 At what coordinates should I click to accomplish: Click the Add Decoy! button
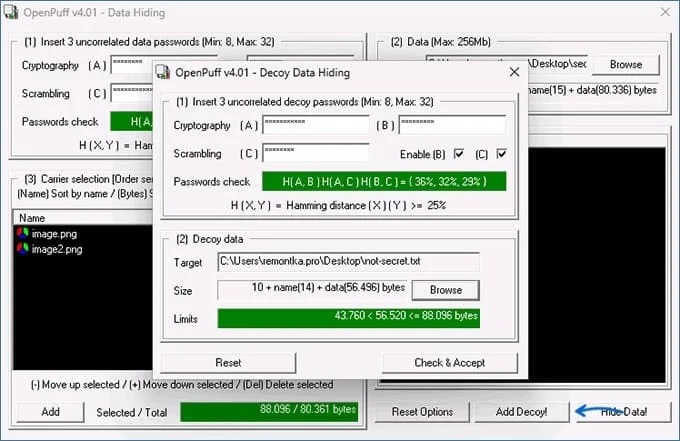[x=522, y=412]
